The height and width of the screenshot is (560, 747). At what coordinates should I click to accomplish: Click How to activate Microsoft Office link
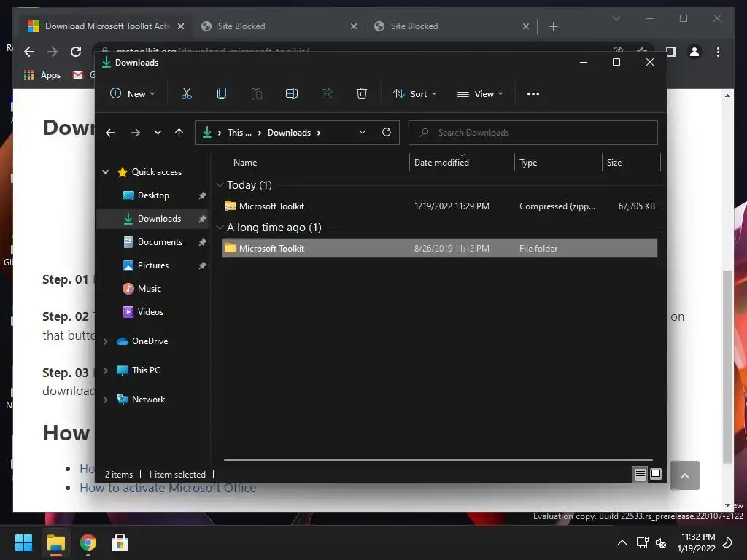tap(168, 488)
